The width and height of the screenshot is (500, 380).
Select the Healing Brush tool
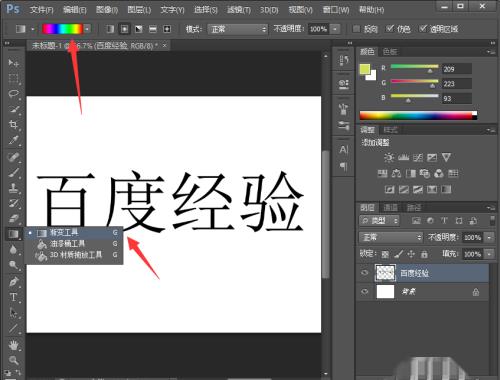click(x=13, y=157)
